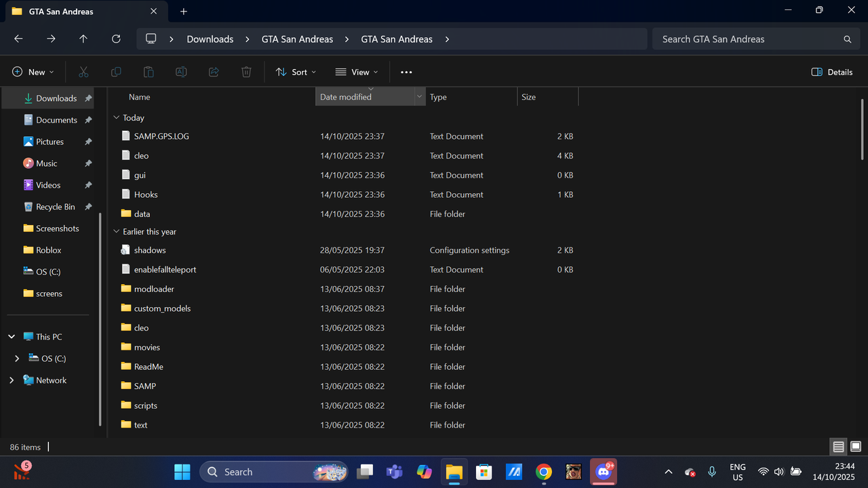The width and height of the screenshot is (868, 488).
Task: Go up one folder level
Action: pyautogui.click(x=83, y=39)
